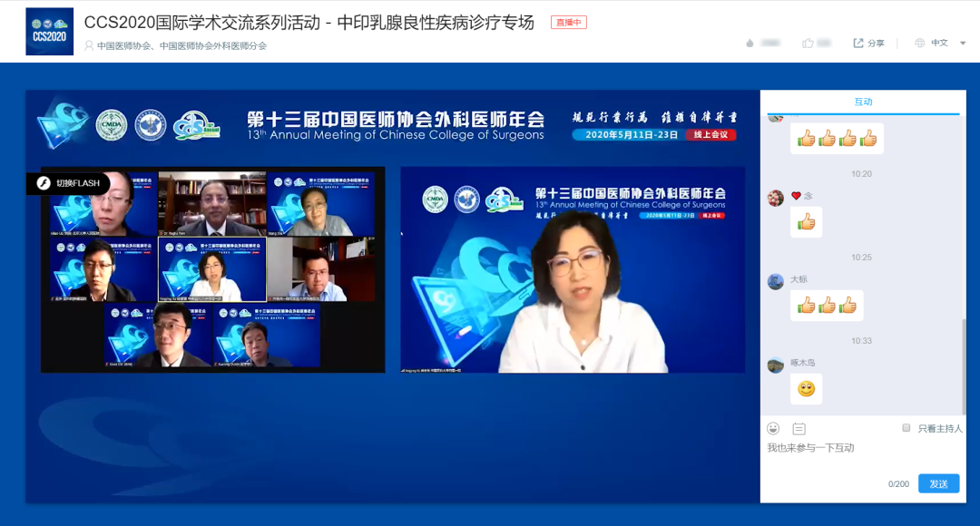This screenshot has width=980, height=526.
Task: Click the organizer person icon under title
Action: 89,45
